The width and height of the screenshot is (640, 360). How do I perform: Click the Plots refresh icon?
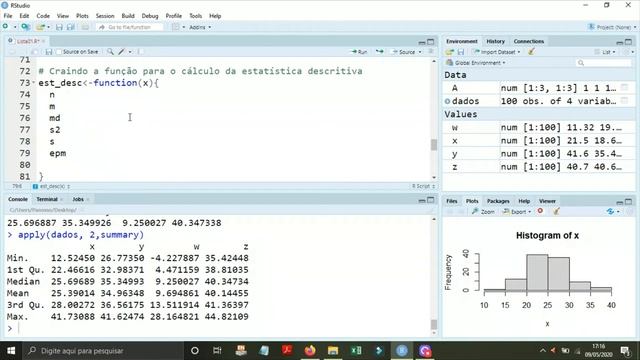click(x=610, y=211)
